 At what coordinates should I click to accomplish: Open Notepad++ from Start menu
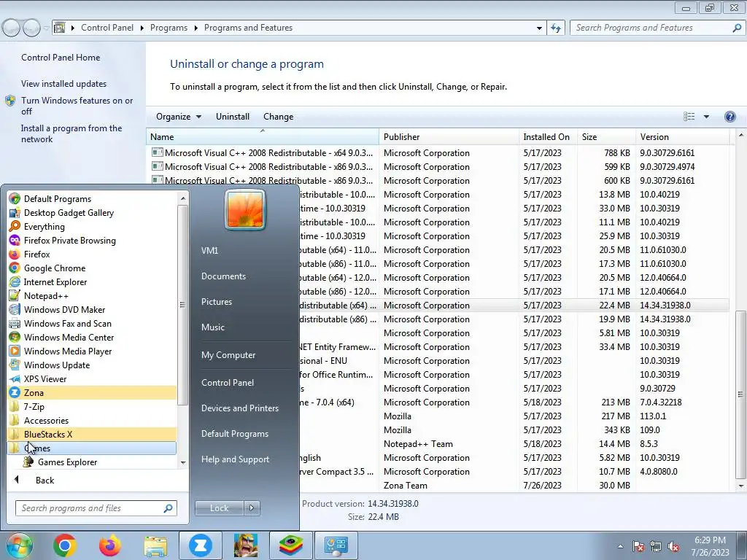(46, 296)
